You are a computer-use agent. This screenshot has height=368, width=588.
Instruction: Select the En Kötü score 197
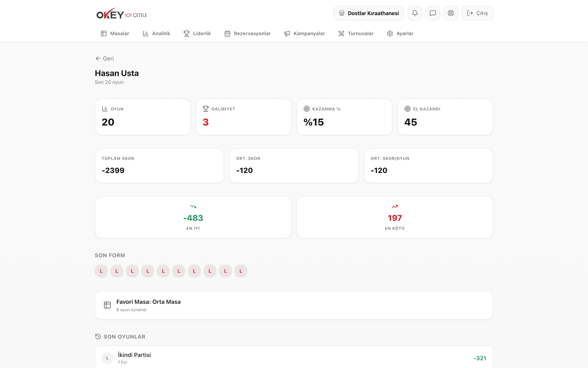pos(395,218)
